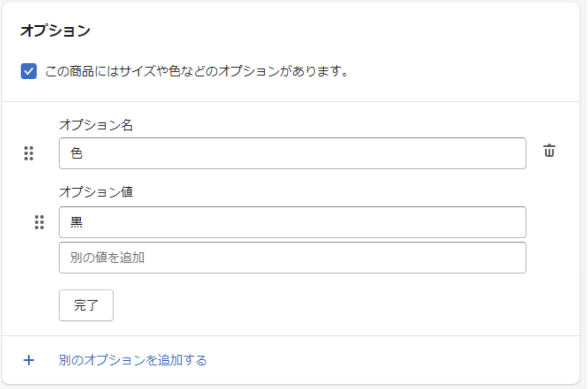The height and width of the screenshot is (389, 588).
Task: Focus the 黒 option value field
Action: click(x=292, y=222)
